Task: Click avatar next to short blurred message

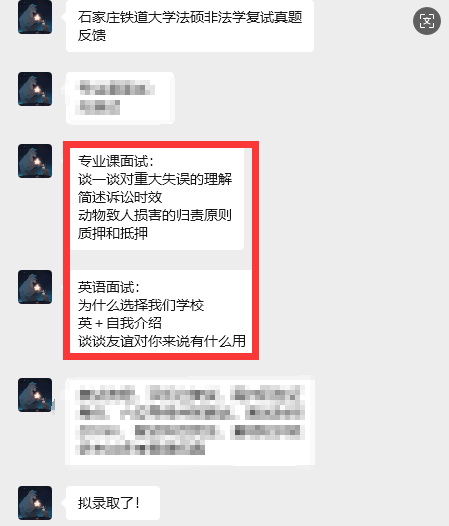Action: pos(35,89)
